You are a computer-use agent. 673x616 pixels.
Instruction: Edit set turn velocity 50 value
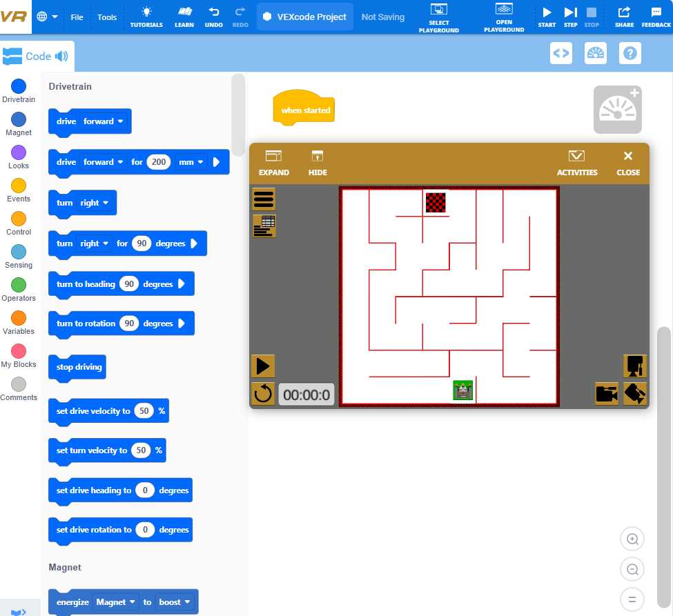tap(141, 450)
